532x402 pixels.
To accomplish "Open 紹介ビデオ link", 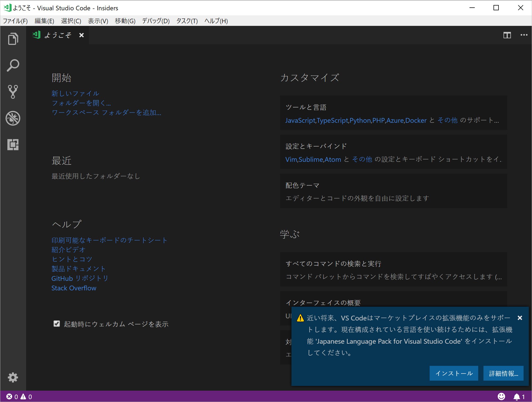I will tap(69, 250).
